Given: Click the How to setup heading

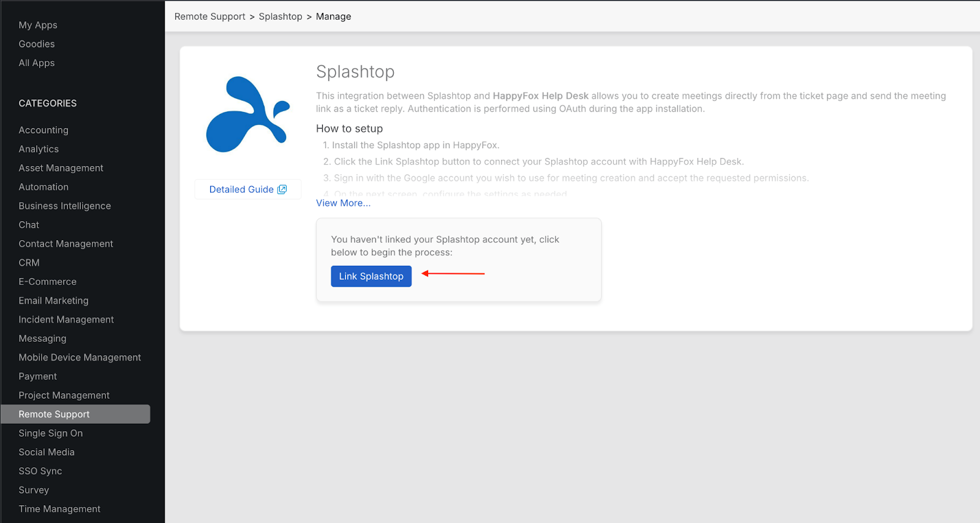Looking at the screenshot, I should [349, 129].
